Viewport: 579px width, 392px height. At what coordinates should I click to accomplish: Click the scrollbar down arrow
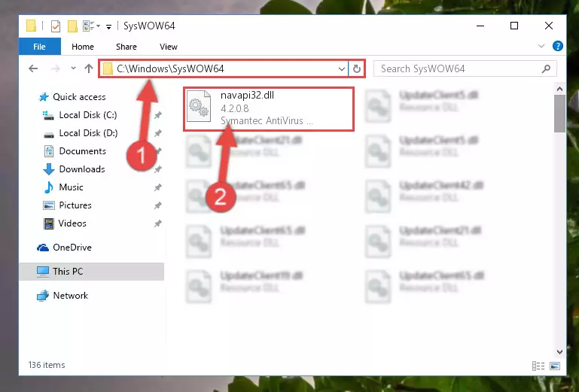click(559, 352)
